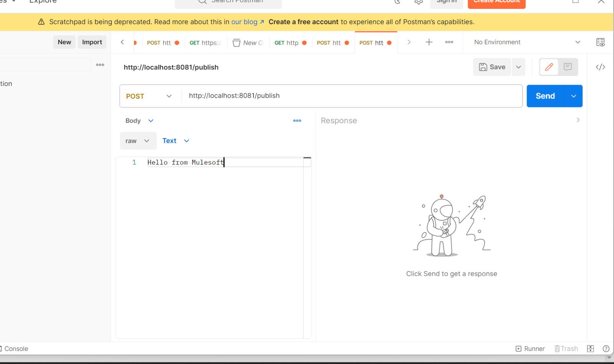Open the raw body type dropdown
Viewport: 614px width, 364px height.
[138, 141]
